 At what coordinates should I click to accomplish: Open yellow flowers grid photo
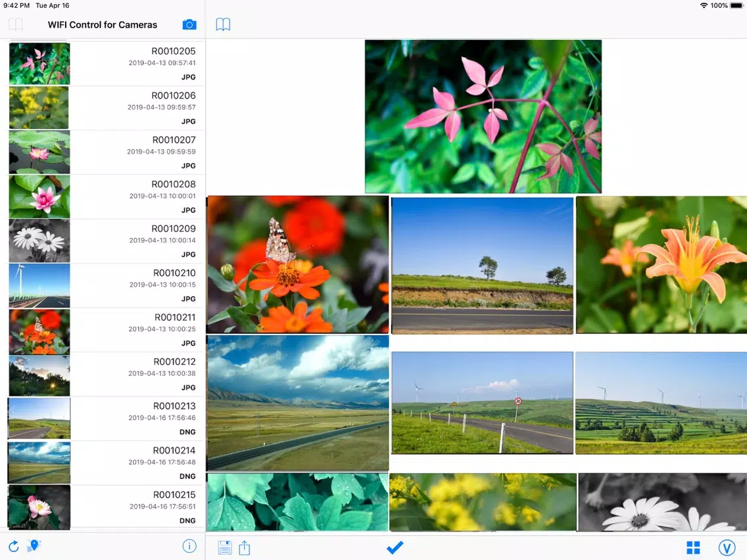[483, 502]
